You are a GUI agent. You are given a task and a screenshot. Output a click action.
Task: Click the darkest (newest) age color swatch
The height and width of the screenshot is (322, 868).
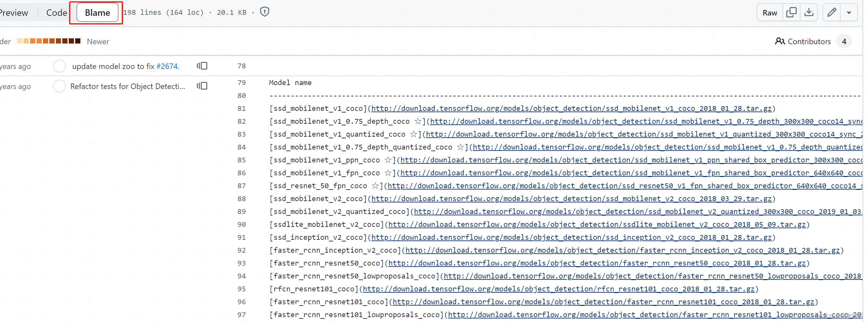point(78,41)
